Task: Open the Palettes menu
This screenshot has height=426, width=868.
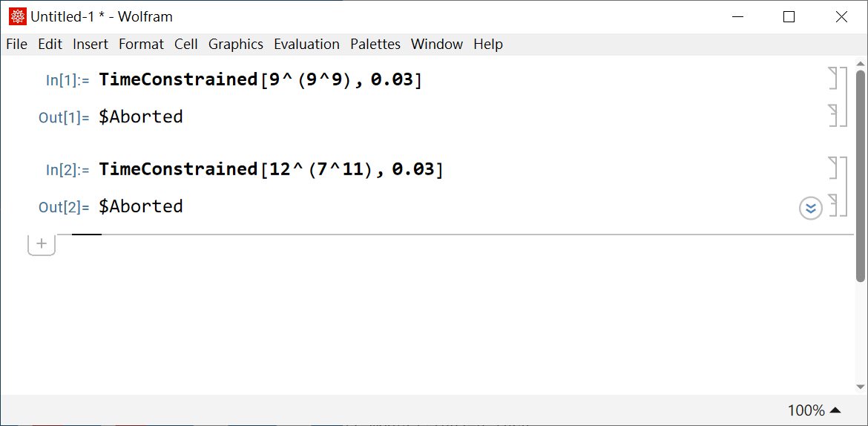Action: 375,45
